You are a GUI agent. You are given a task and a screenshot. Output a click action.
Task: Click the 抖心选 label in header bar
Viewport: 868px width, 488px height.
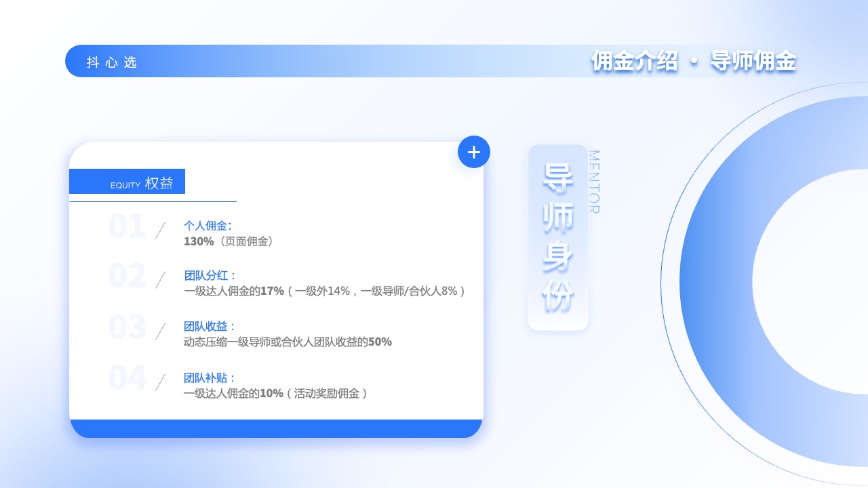coord(112,62)
